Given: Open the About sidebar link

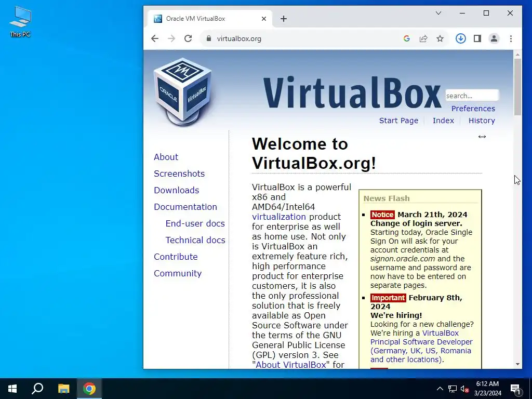Looking at the screenshot, I should (x=166, y=157).
